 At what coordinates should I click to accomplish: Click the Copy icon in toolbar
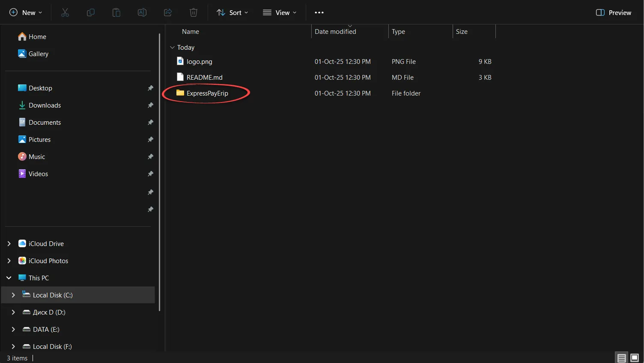click(x=91, y=12)
